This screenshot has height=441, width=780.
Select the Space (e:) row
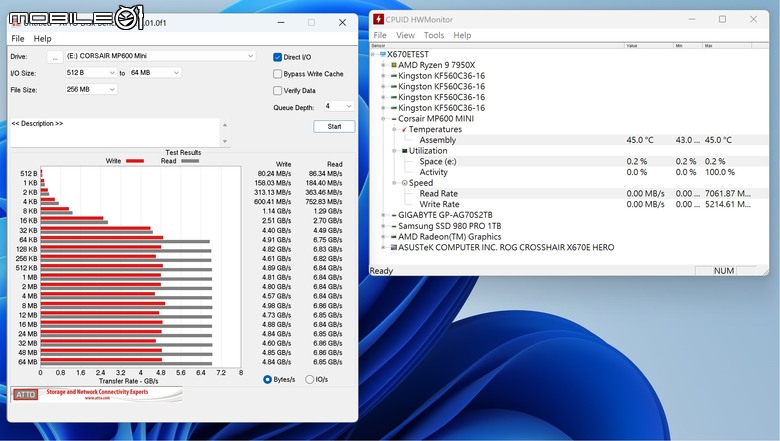coord(569,162)
